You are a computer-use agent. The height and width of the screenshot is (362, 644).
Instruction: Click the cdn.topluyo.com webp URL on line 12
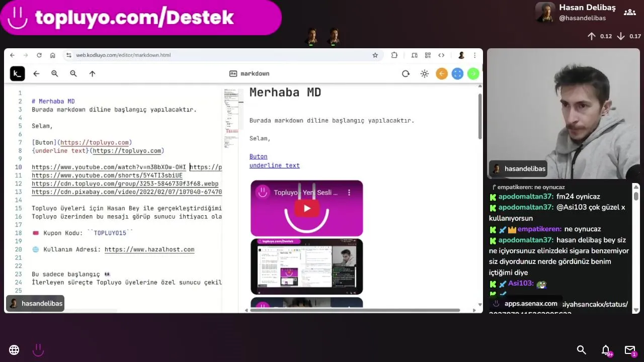coord(125,184)
